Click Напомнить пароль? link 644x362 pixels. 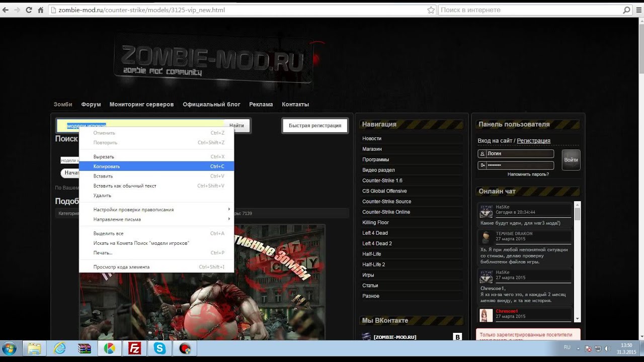point(528,174)
